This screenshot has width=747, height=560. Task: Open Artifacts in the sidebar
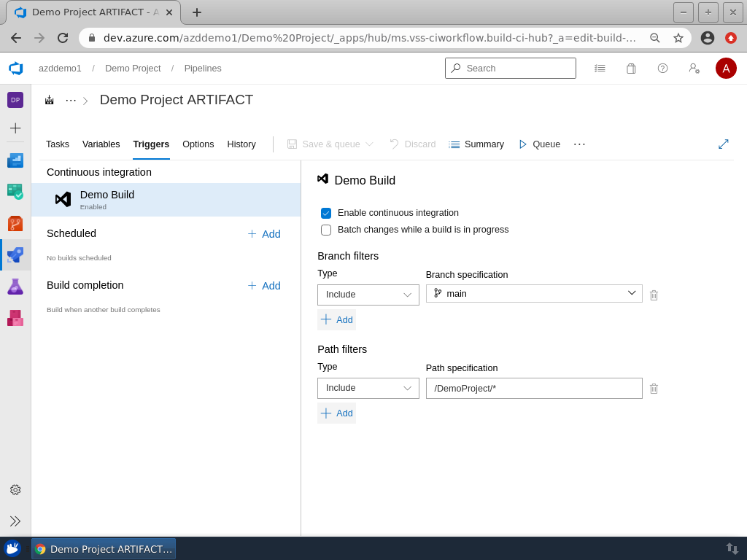[15, 318]
